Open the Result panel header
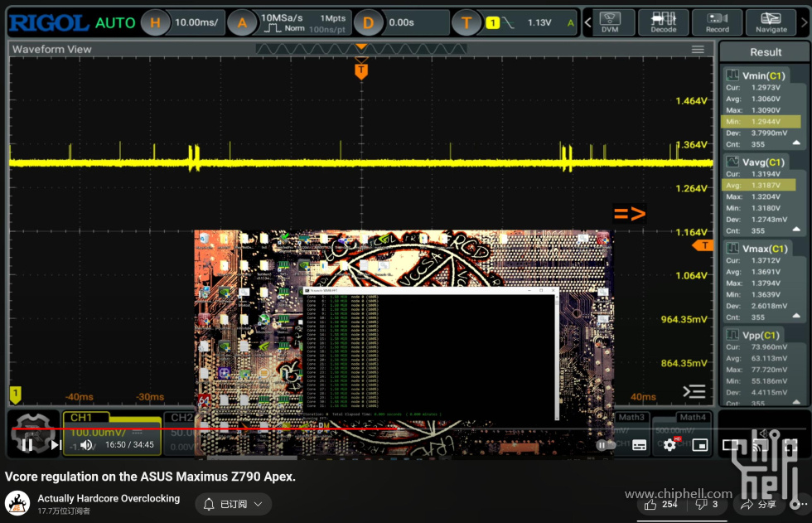Image resolution: width=812 pixels, height=523 pixels. point(765,51)
